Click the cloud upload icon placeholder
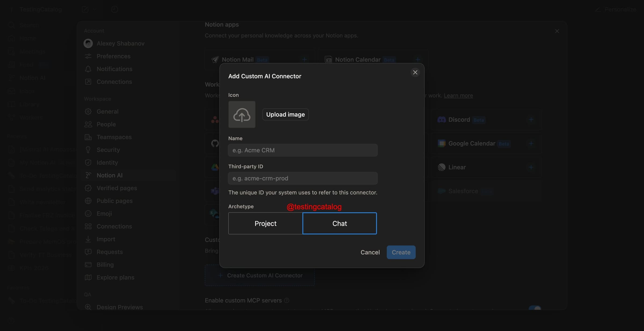The height and width of the screenshot is (331, 644). point(242,114)
